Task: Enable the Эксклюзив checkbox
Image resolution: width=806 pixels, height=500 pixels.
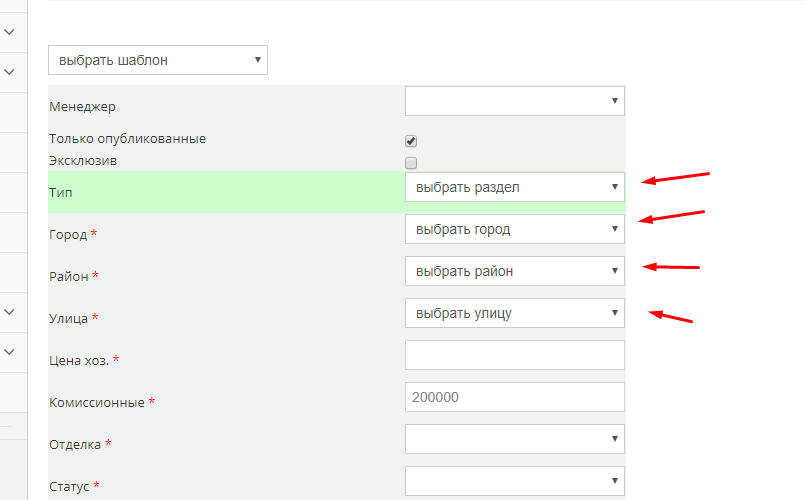Action: pos(411,163)
